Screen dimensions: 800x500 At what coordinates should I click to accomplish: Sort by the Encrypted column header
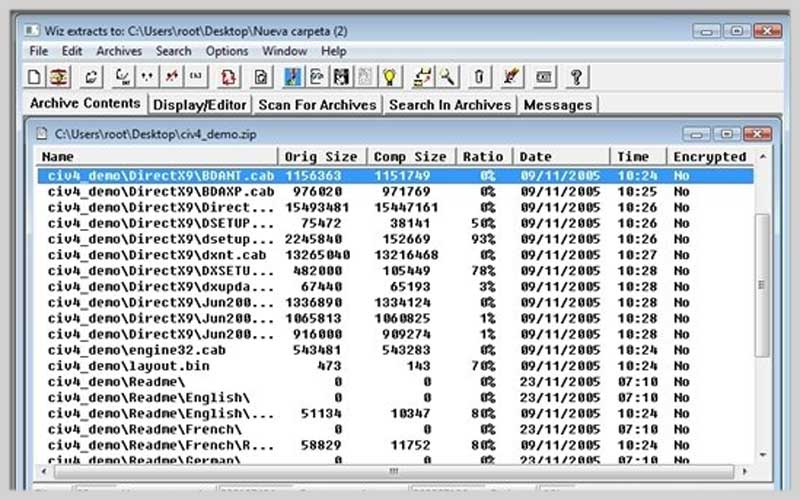pos(710,157)
